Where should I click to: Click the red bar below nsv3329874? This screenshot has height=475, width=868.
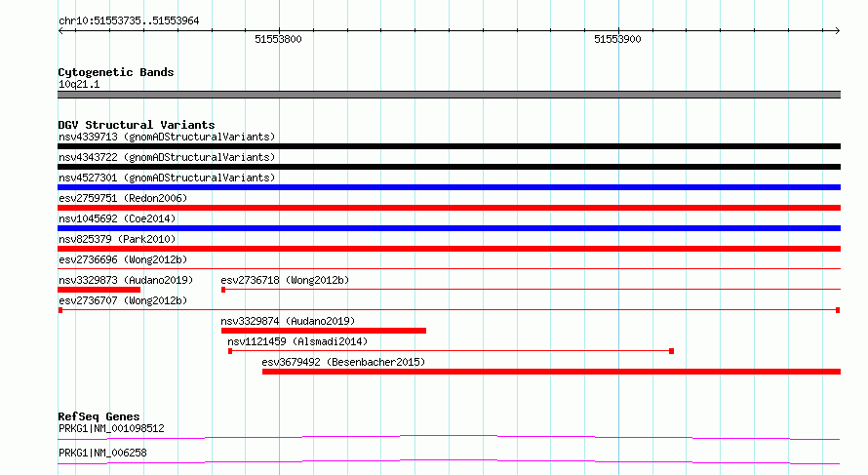(x=323, y=331)
